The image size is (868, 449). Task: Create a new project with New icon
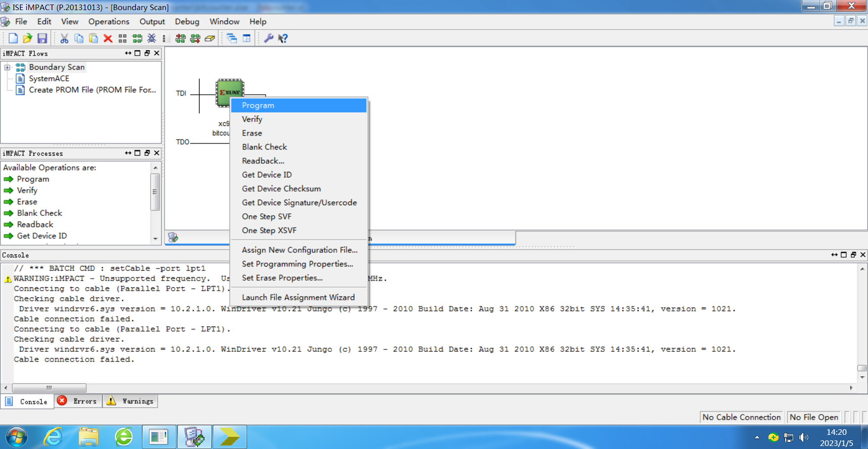(x=13, y=38)
